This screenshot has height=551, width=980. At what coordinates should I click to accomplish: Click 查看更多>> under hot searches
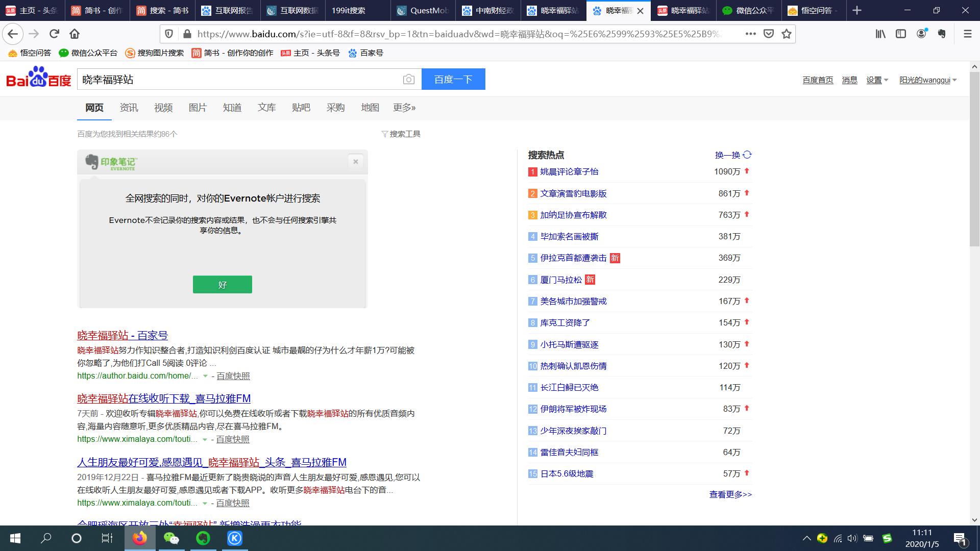click(730, 494)
